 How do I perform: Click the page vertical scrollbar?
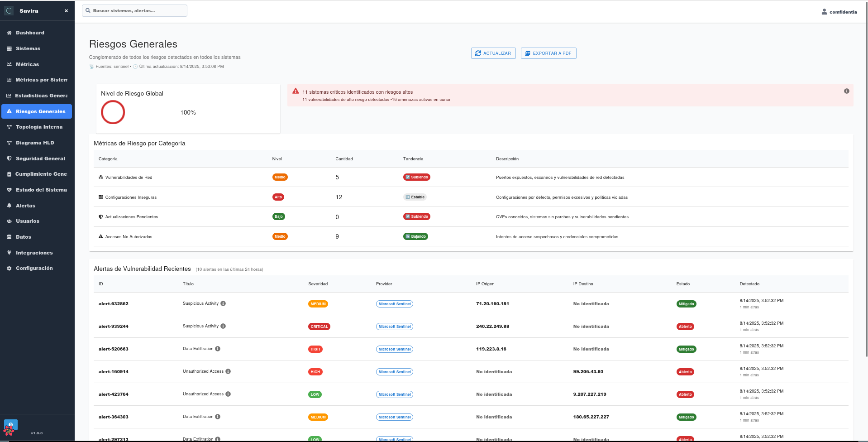[866, 181]
